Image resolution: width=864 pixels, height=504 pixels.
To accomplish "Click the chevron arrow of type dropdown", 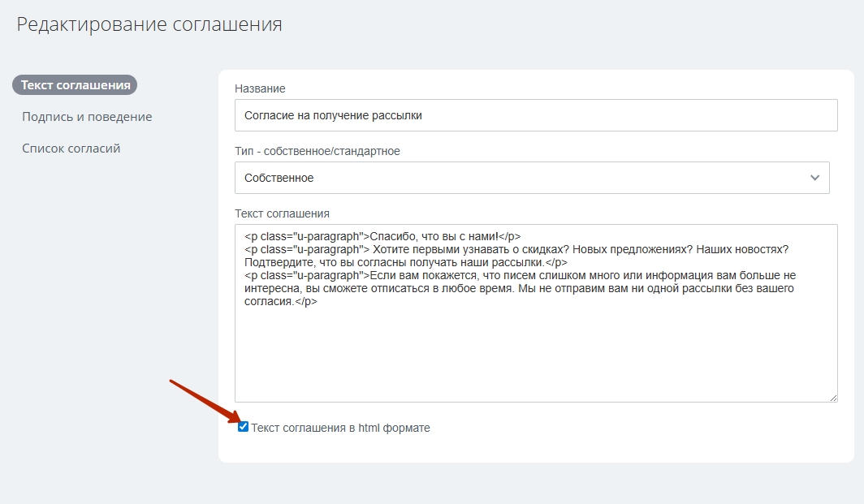I will click(815, 178).
